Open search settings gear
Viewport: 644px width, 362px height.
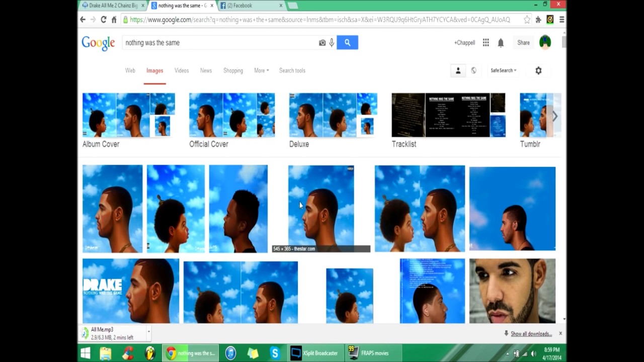click(x=538, y=70)
